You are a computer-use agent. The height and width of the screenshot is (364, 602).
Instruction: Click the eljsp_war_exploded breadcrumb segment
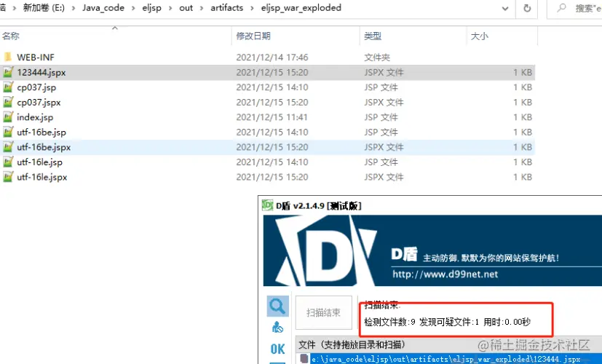301,8
